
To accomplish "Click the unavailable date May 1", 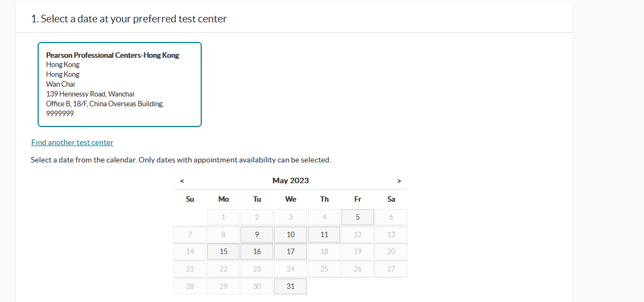I will (224, 218).
